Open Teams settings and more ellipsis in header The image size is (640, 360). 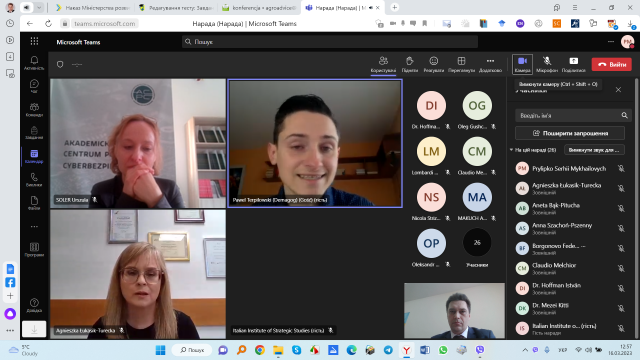pos(611,42)
